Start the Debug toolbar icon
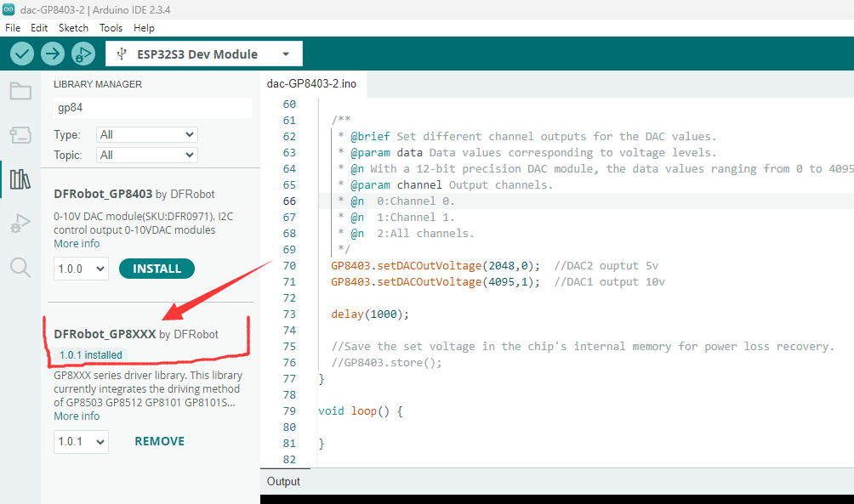The image size is (854, 504). point(83,54)
